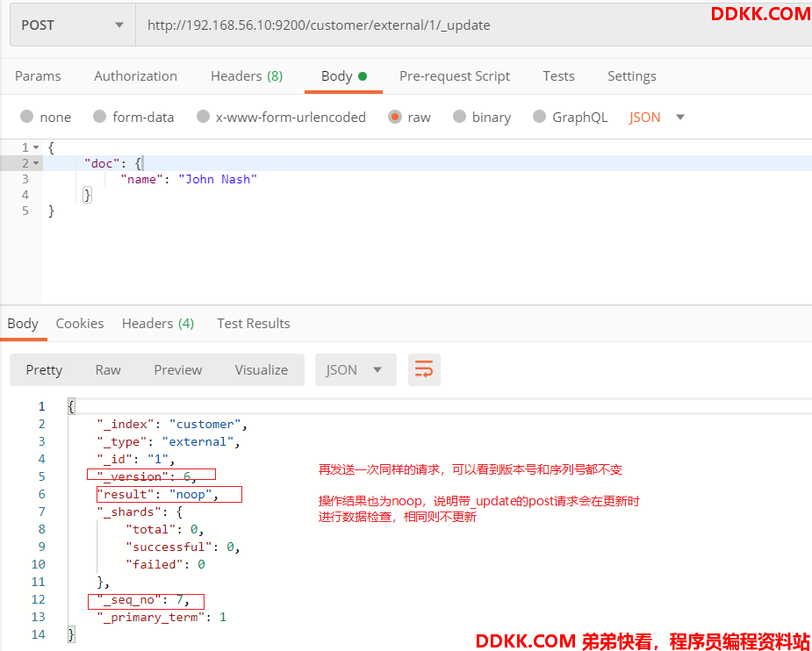Open the Test Results tab
The height and width of the screenshot is (651, 812).
click(x=253, y=324)
